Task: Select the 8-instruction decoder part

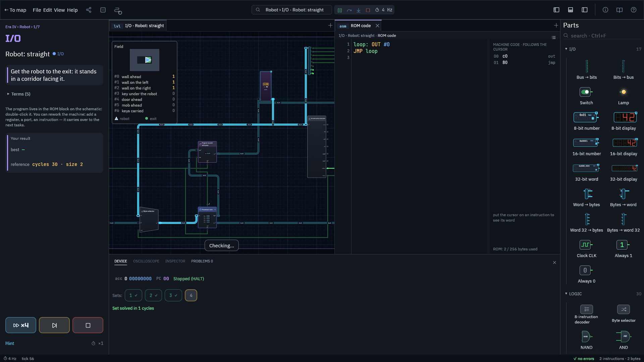Action: pos(586,314)
